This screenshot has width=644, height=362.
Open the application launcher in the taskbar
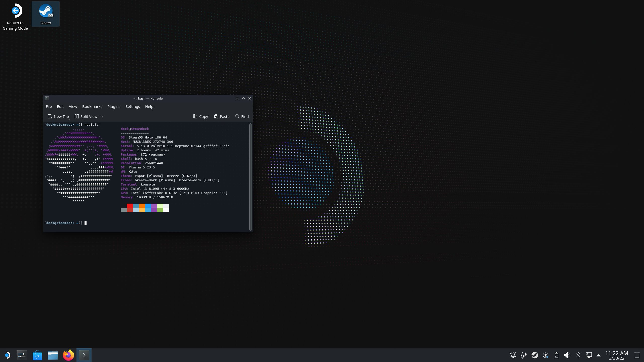tap(7, 355)
